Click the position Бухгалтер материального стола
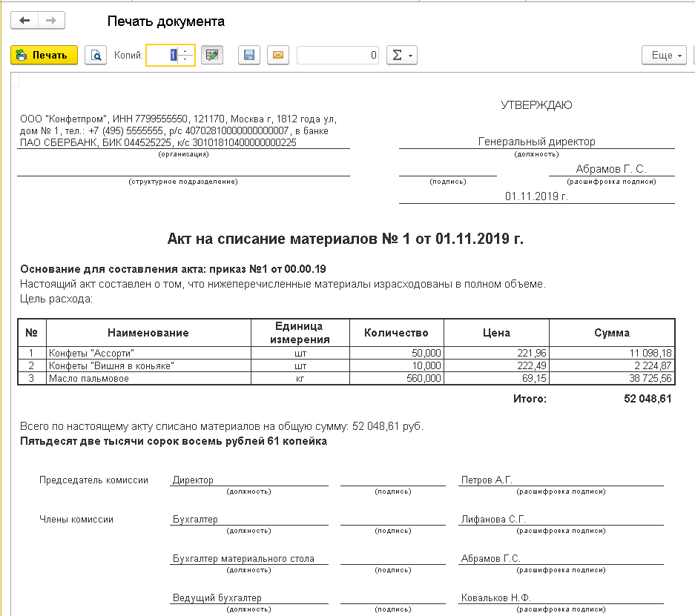This screenshot has height=616, width=695. click(243, 558)
